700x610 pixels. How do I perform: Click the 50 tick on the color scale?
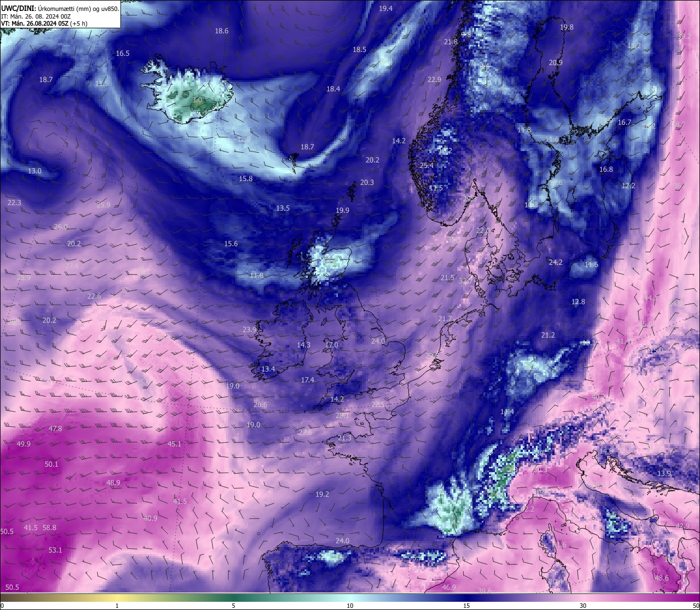696,606
